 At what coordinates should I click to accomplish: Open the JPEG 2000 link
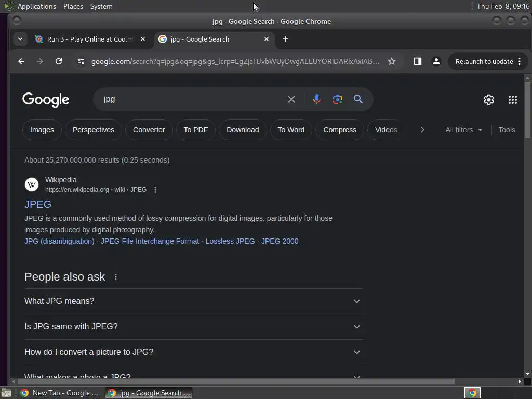pos(280,241)
